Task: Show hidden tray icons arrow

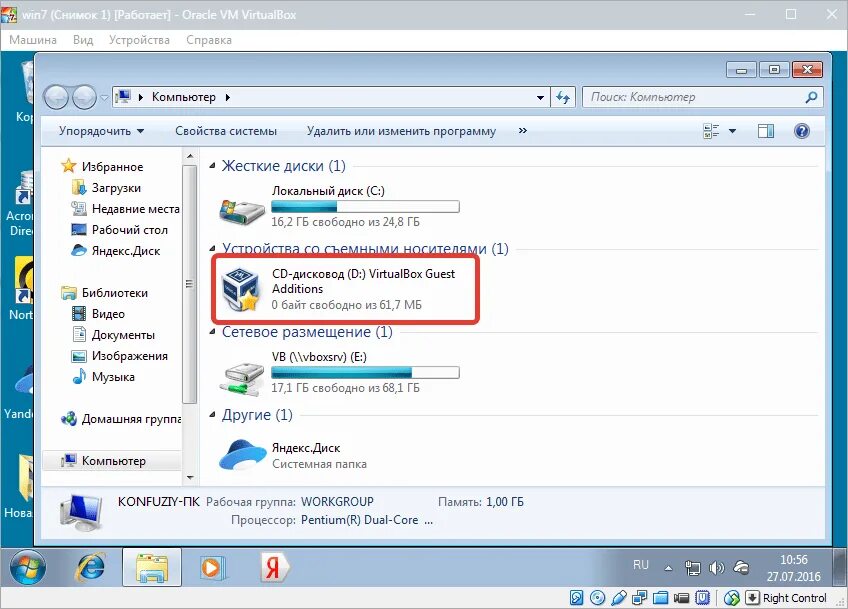Action: coord(668,568)
